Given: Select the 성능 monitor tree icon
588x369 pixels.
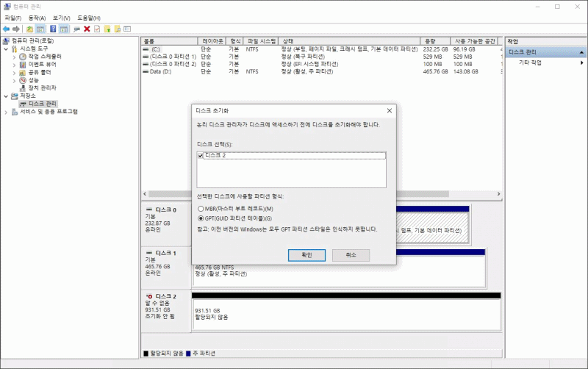Looking at the screenshot, I should tap(23, 80).
